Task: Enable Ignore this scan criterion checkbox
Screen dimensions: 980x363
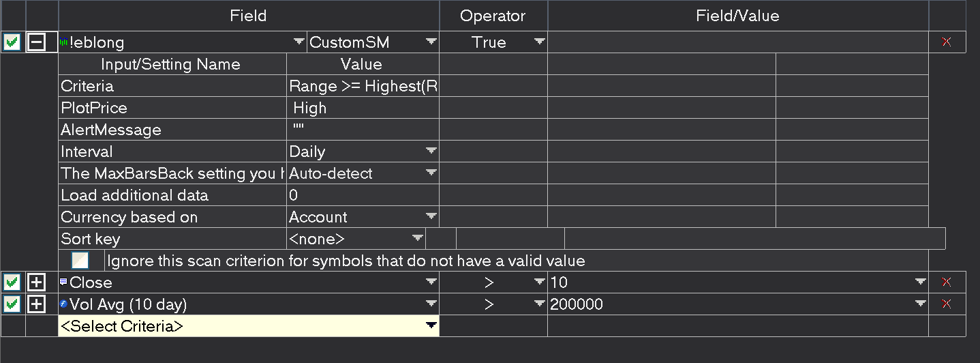Action: [x=80, y=261]
